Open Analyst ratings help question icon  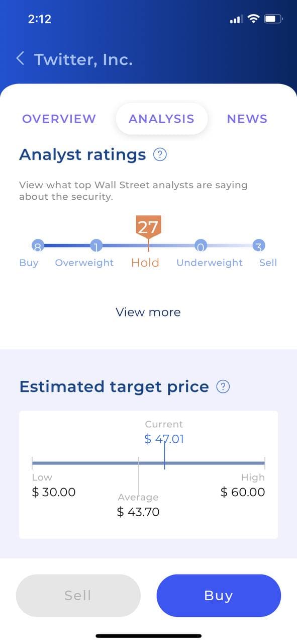click(160, 154)
